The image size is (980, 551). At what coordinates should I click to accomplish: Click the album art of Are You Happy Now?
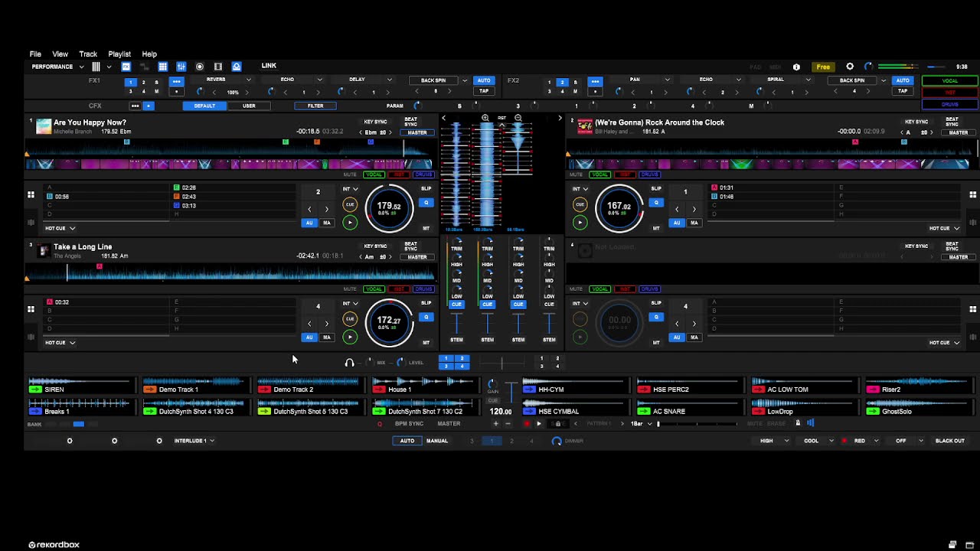point(44,126)
